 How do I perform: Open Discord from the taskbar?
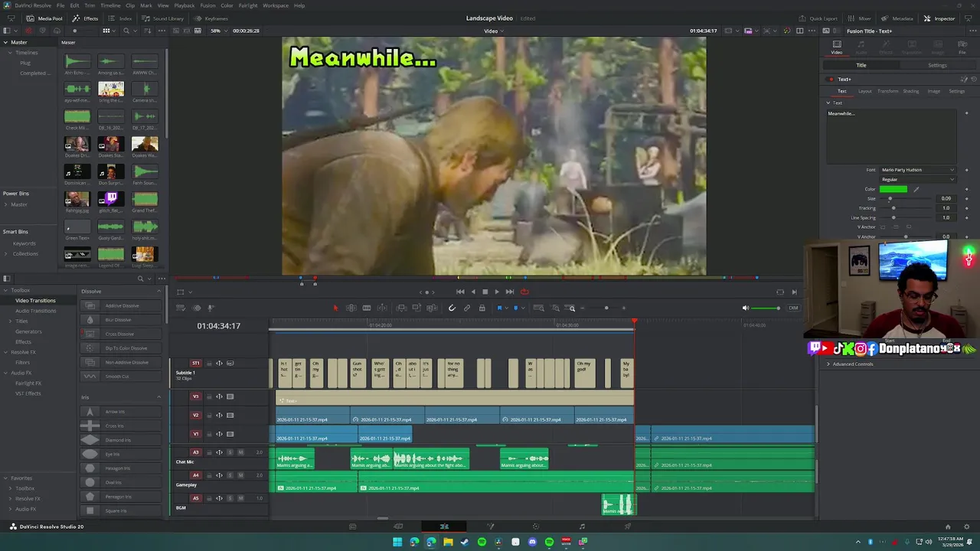tap(532, 542)
